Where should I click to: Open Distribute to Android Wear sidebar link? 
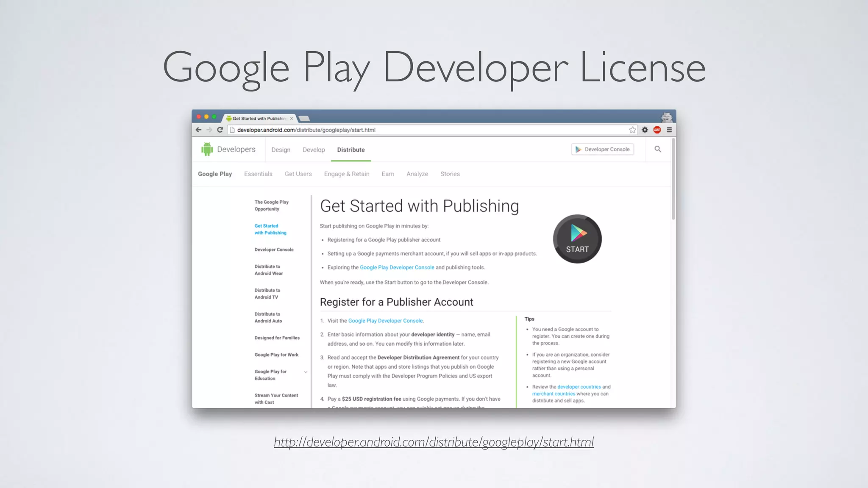click(x=269, y=270)
